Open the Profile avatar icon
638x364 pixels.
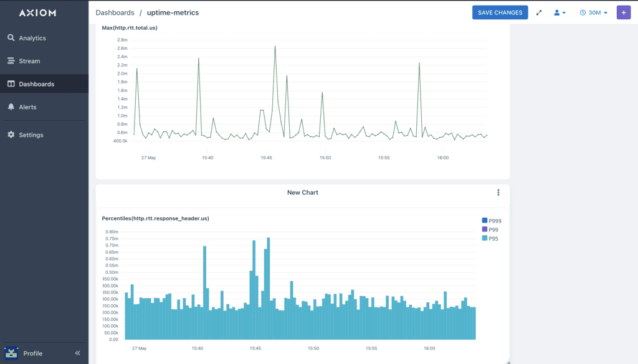(x=11, y=353)
